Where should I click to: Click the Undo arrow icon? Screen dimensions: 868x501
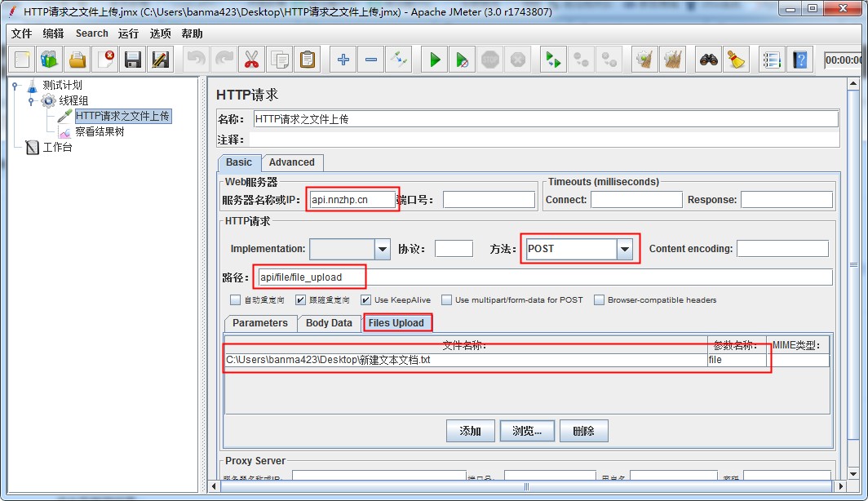[196, 60]
